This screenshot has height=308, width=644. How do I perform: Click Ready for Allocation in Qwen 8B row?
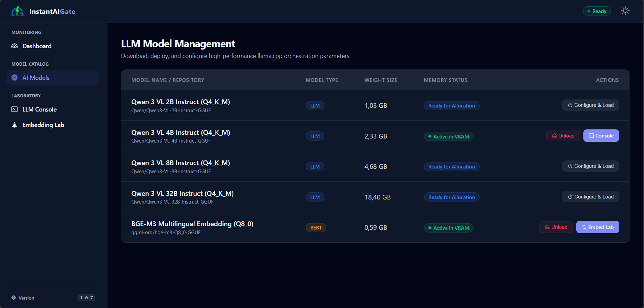click(x=451, y=166)
